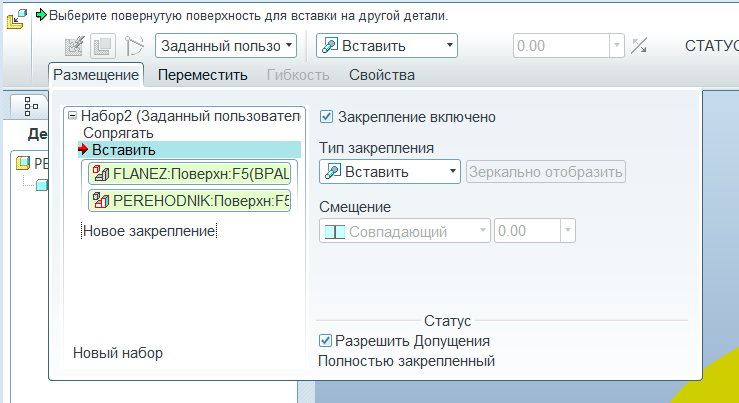The height and width of the screenshot is (403, 739).
Task: Click the Зеркально отобразить button
Action: [546, 172]
